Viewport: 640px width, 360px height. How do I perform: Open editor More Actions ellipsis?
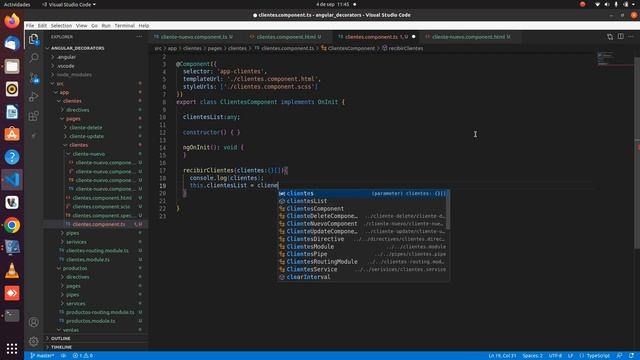coord(631,37)
